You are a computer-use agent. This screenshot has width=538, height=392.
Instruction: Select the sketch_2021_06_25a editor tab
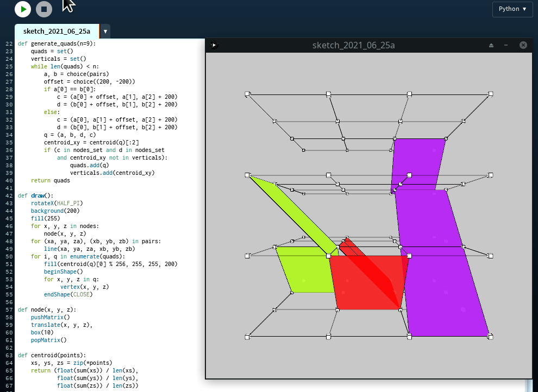(x=57, y=31)
